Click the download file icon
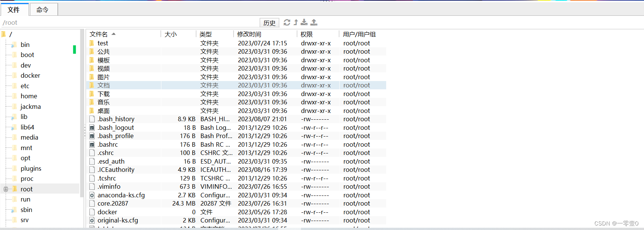This screenshot has width=644, height=230. pyautogui.click(x=304, y=23)
